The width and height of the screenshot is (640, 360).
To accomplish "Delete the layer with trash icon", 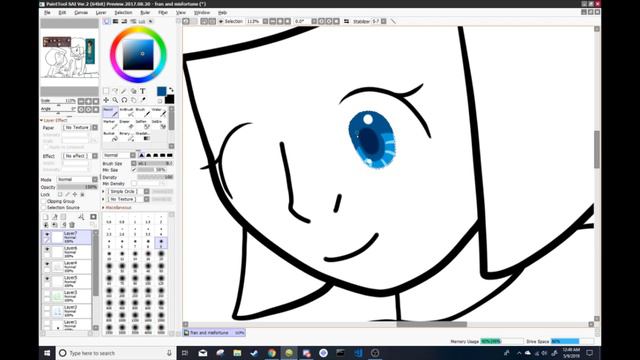I will tap(72, 225).
